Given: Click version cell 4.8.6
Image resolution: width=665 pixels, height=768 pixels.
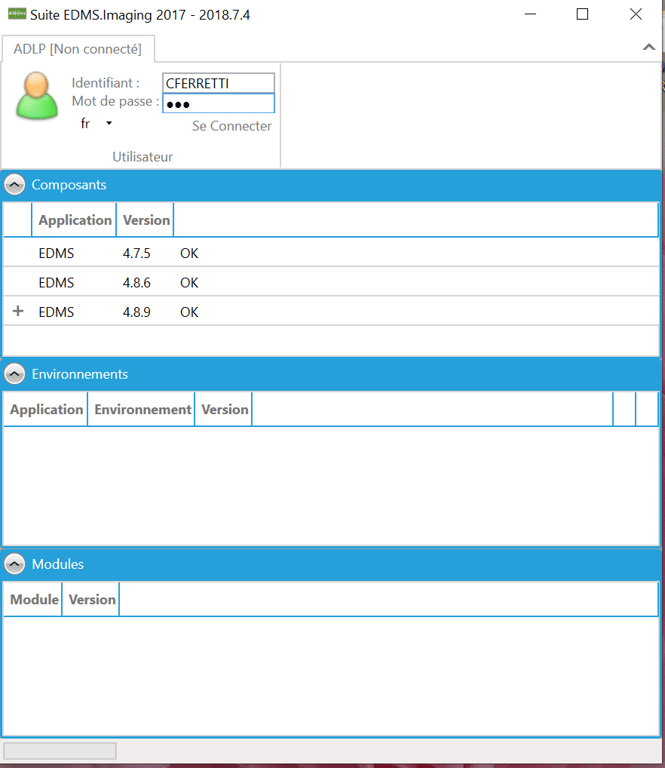Looking at the screenshot, I should coord(137,283).
